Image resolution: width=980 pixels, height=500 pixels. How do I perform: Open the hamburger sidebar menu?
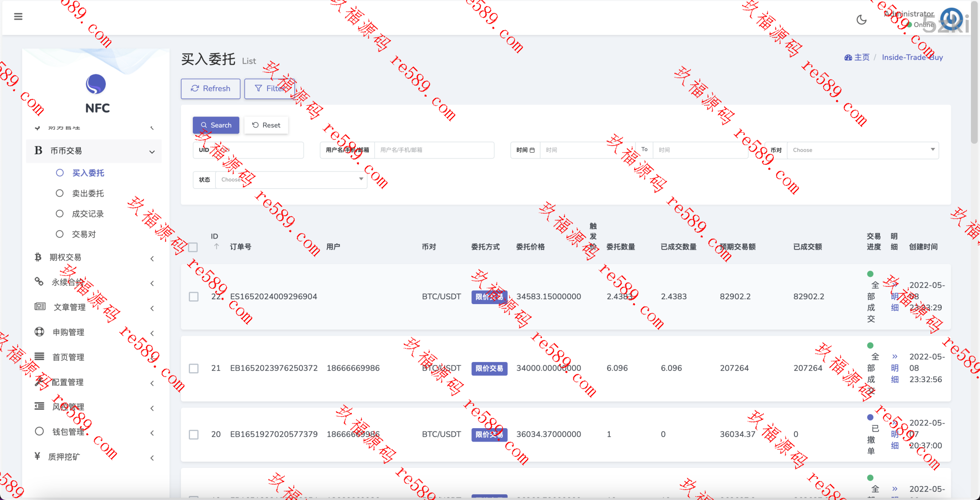pyautogui.click(x=18, y=17)
